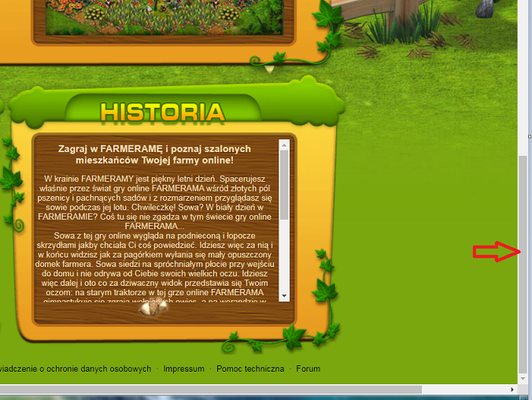Click the page vertical scrollbar thumb
The image size is (532, 400).
click(523, 264)
